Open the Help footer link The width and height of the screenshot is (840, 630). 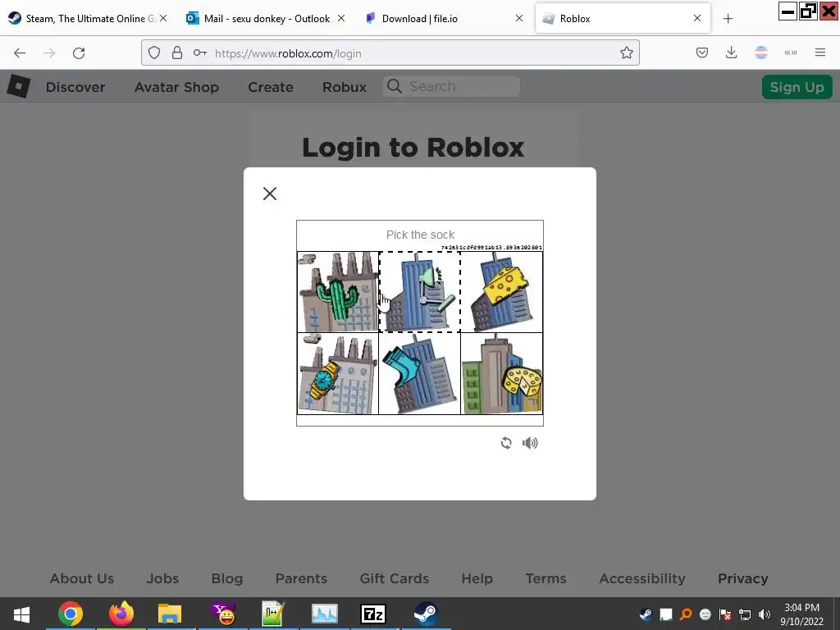click(477, 578)
